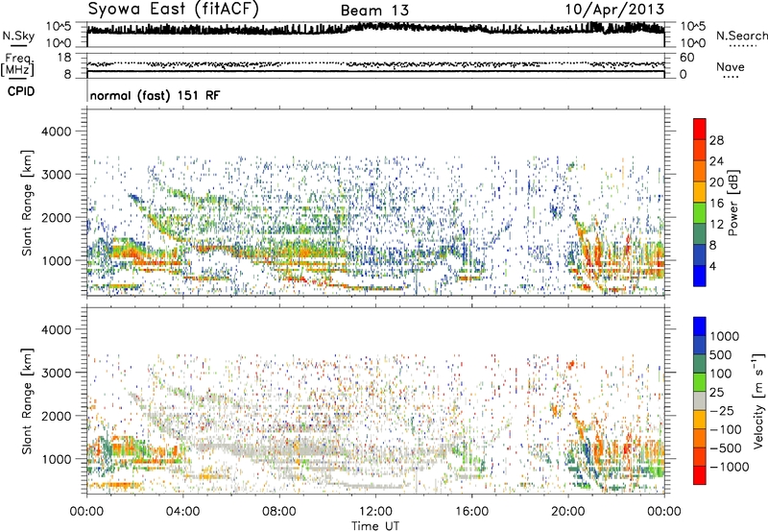Click the "3000" range tick of the velocity panel
The height and width of the screenshot is (532, 768).
point(56,373)
